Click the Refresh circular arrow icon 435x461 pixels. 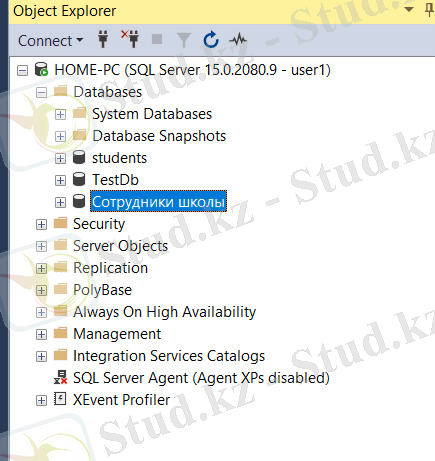tap(211, 40)
